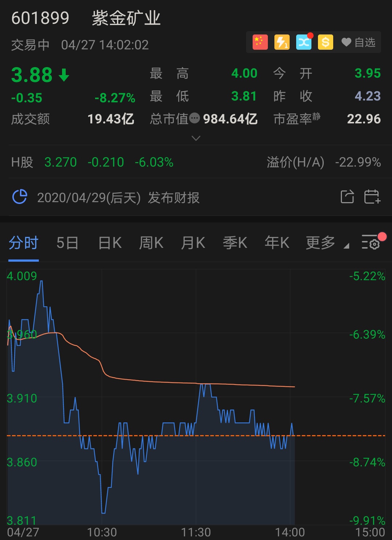Tap the 成交额 value 19.43亿
392x540 pixels.
pos(111,119)
